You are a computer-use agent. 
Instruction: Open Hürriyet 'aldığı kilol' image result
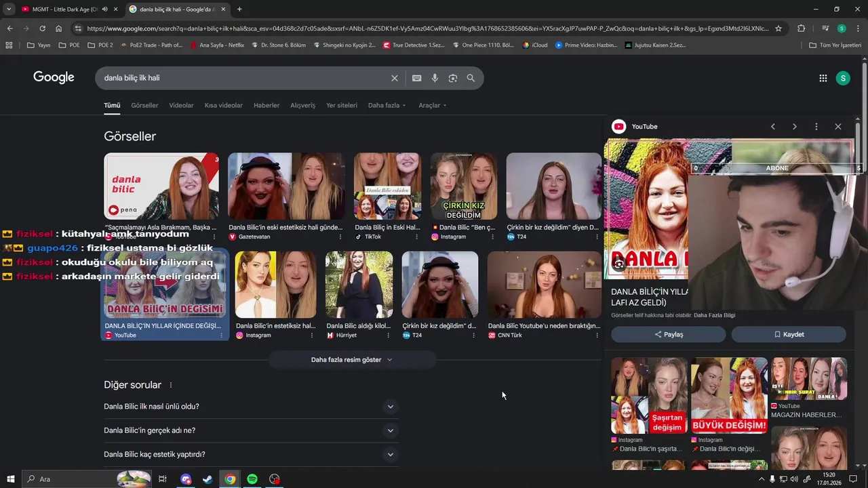point(359,285)
